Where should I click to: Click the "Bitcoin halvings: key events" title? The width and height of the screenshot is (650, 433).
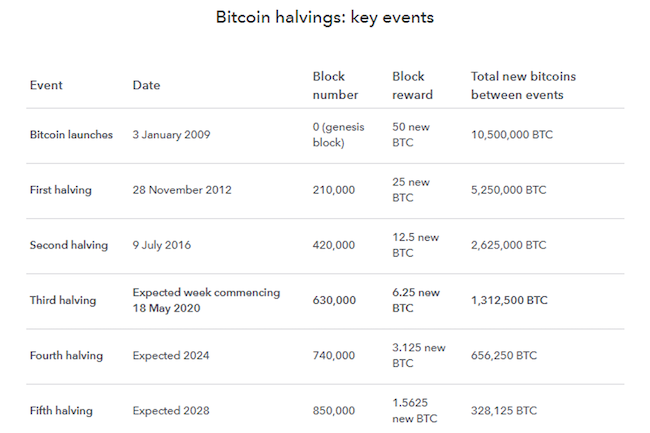coord(325,18)
